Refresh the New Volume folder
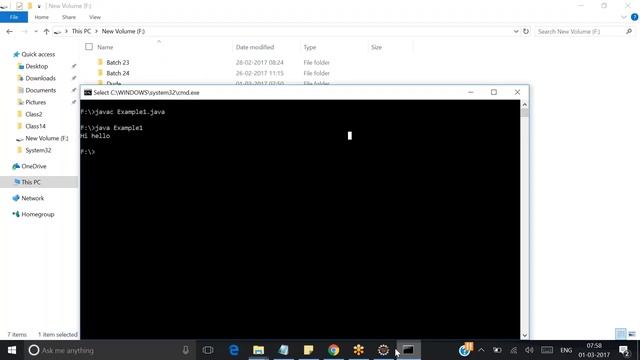640x360 pixels. pyautogui.click(x=526, y=31)
